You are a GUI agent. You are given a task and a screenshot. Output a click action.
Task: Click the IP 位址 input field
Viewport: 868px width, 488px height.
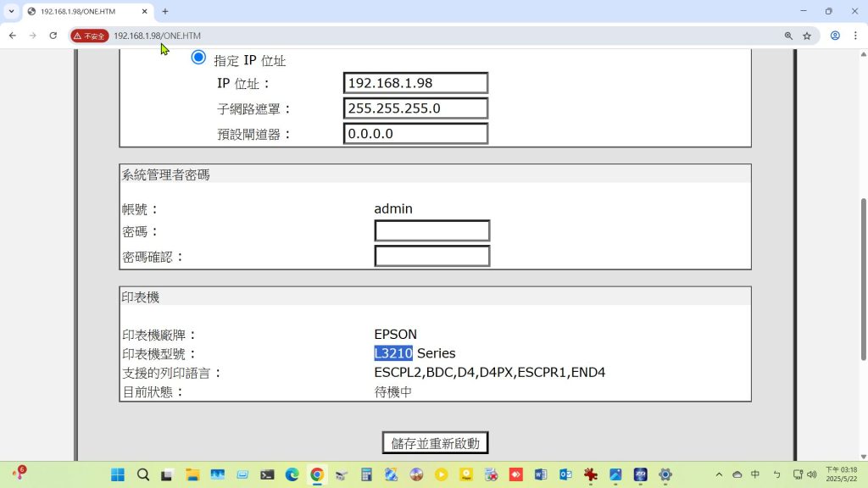point(415,83)
